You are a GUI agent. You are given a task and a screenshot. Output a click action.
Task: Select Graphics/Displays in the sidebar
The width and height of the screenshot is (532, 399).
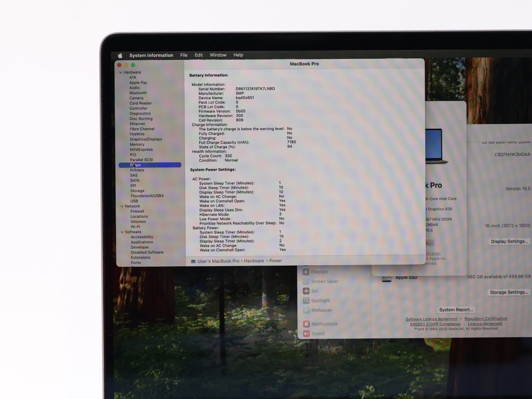pos(146,139)
